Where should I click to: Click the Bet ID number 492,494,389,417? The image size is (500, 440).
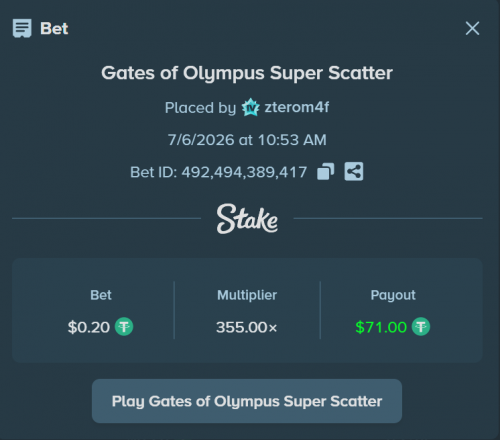coord(244,172)
